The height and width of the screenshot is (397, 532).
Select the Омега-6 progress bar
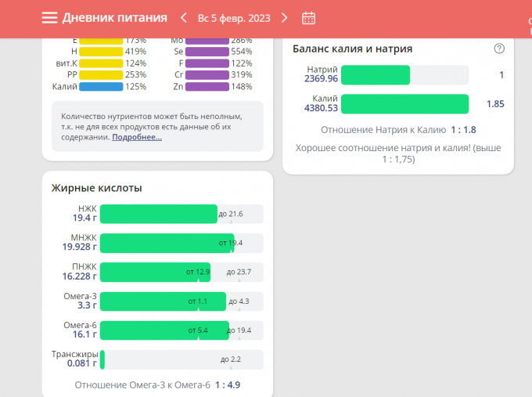pos(181,330)
